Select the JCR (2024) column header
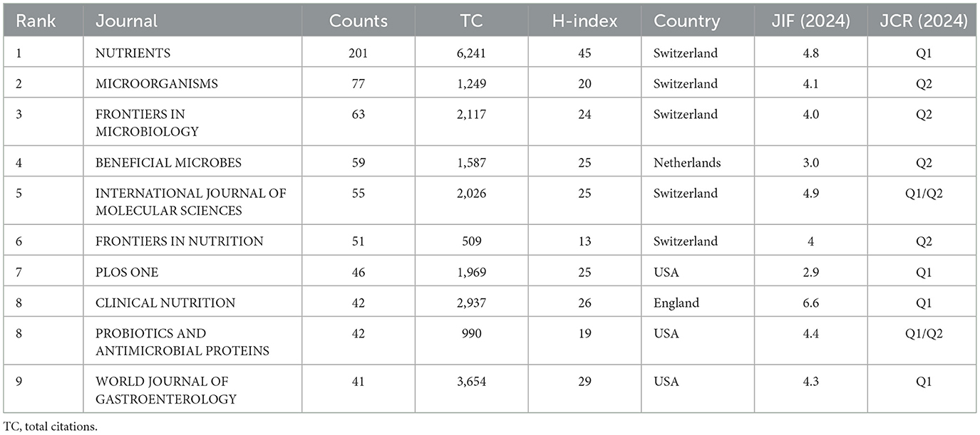 (x=924, y=21)
